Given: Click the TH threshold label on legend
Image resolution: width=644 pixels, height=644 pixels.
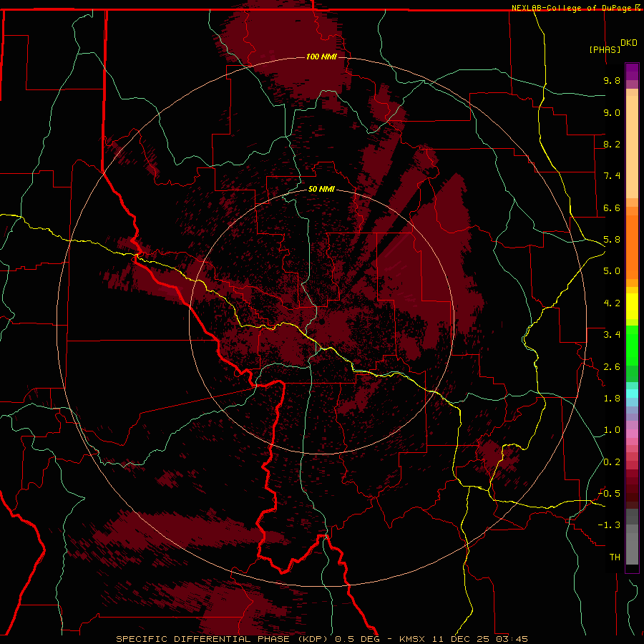Looking at the screenshot, I should coord(615,557).
